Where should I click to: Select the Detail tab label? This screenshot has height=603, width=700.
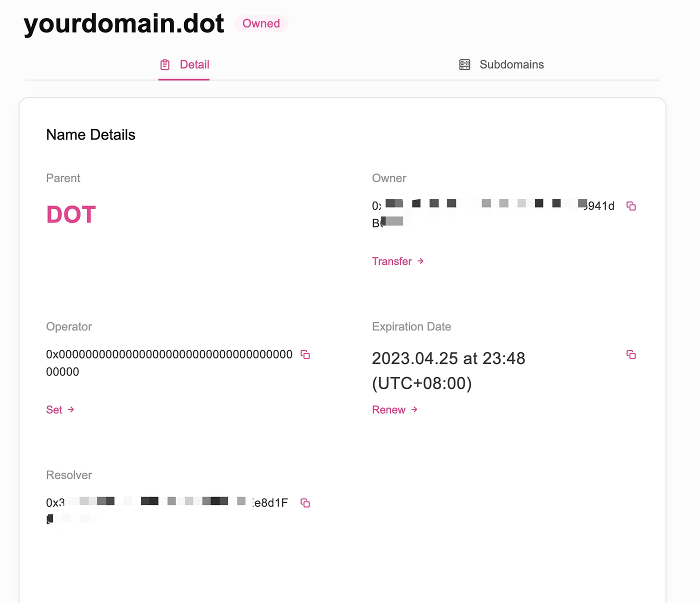click(194, 64)
